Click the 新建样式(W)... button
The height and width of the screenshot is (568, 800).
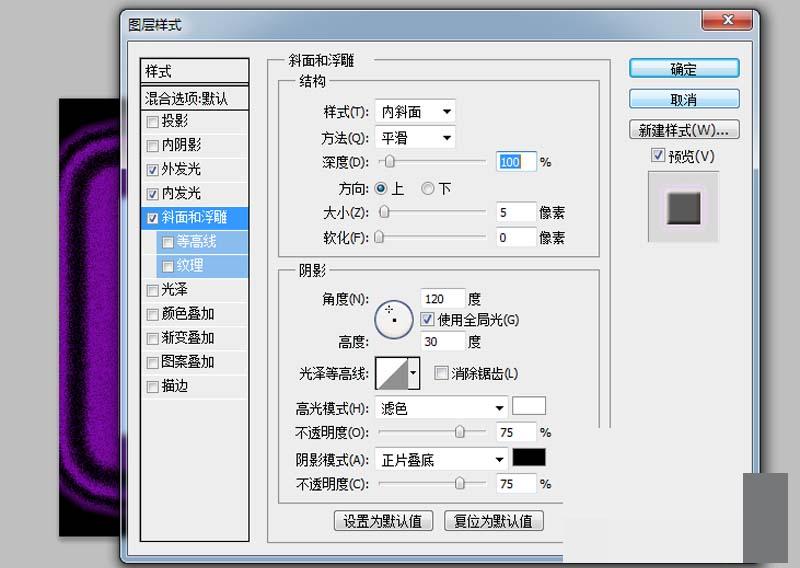(x=684, y=130)
